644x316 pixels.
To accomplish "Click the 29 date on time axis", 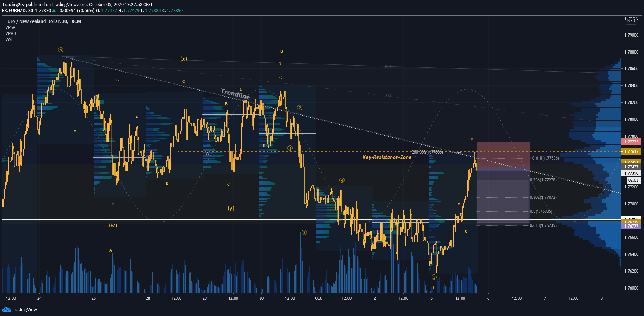I will coord(205,298).
